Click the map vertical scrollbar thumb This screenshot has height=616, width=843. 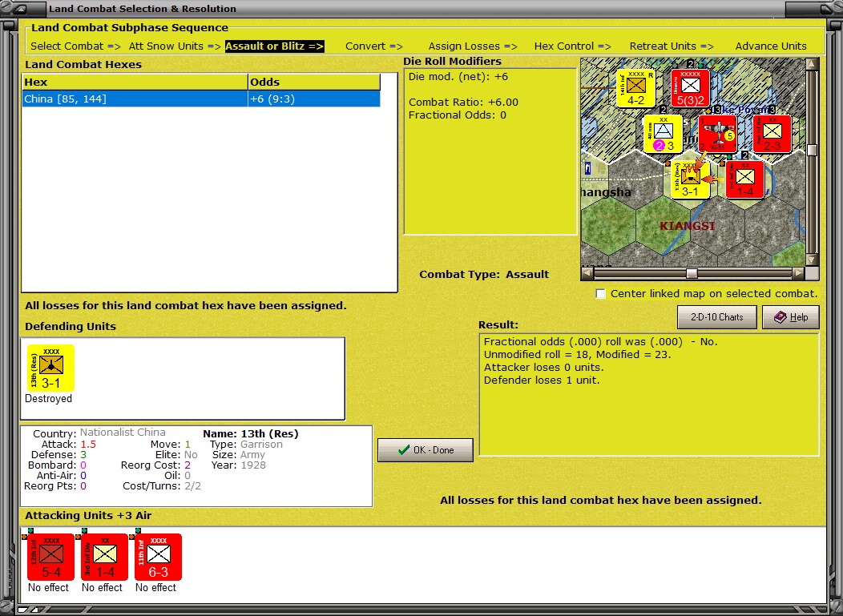[812, 150]
